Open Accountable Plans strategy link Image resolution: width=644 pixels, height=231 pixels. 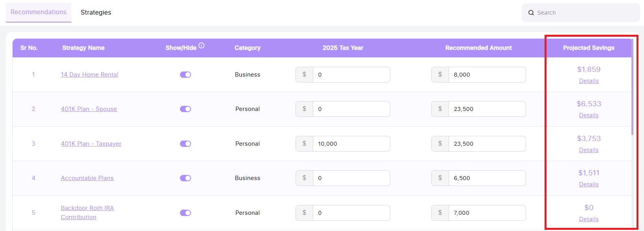[x=87, y=178]
